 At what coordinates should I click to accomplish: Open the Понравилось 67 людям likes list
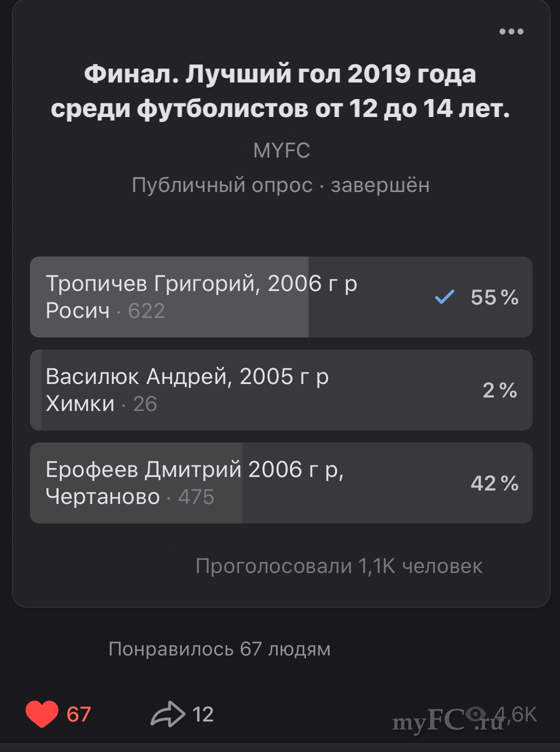coord(219,649)
